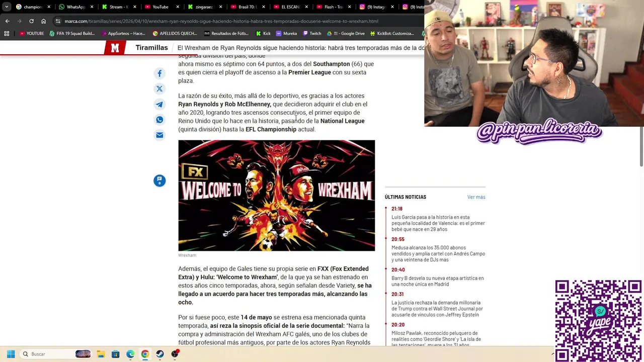Switch to the zingaraez tab
Image resolution: width=644 pixels, height=362 pixels.
204,7
